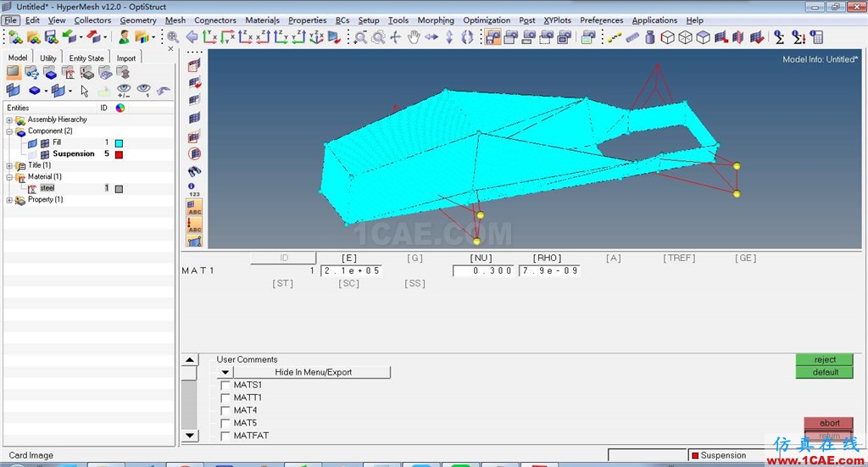This screenshot has height=467, width=868.
Task: Switch to the Entity State tab
Action: pyautogui.click(x=86, y=58)
